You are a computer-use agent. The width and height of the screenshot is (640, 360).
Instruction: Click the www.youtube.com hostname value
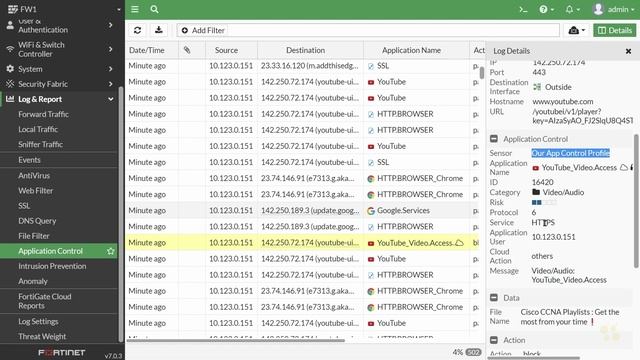point(562,101)
